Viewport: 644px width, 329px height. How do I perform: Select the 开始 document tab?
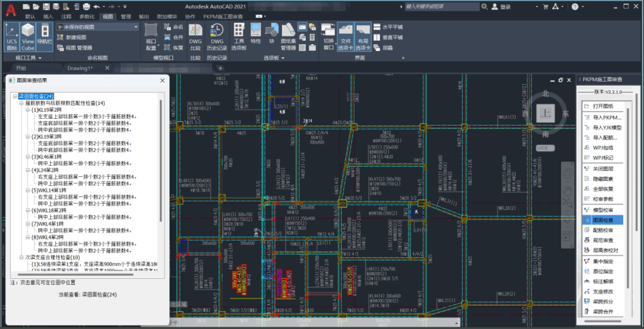(x=20, y=68)
